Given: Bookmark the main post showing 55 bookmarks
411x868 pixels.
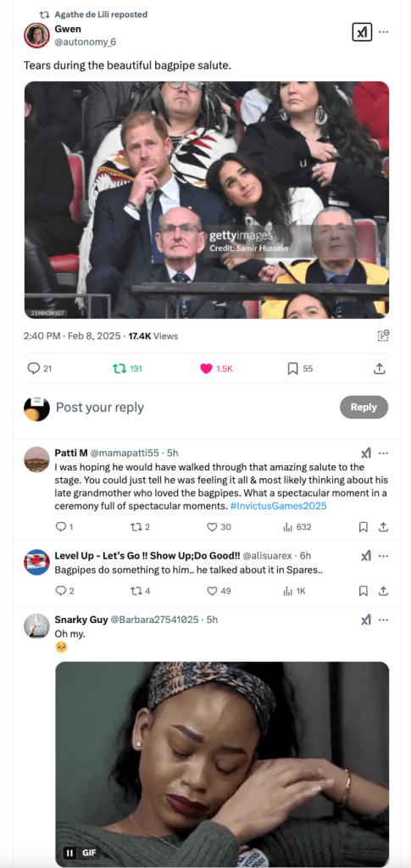Looking at the screenshot, I should (x=292, y=369).
